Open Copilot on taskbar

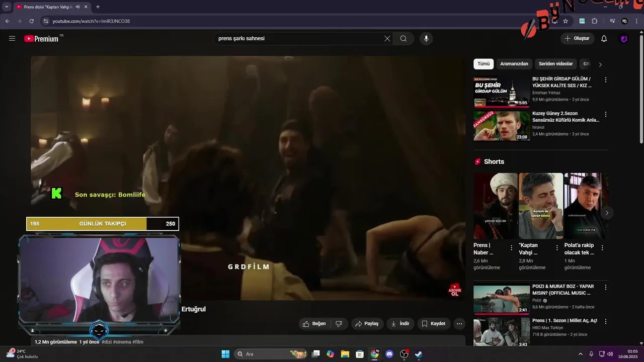pos(330,354)
